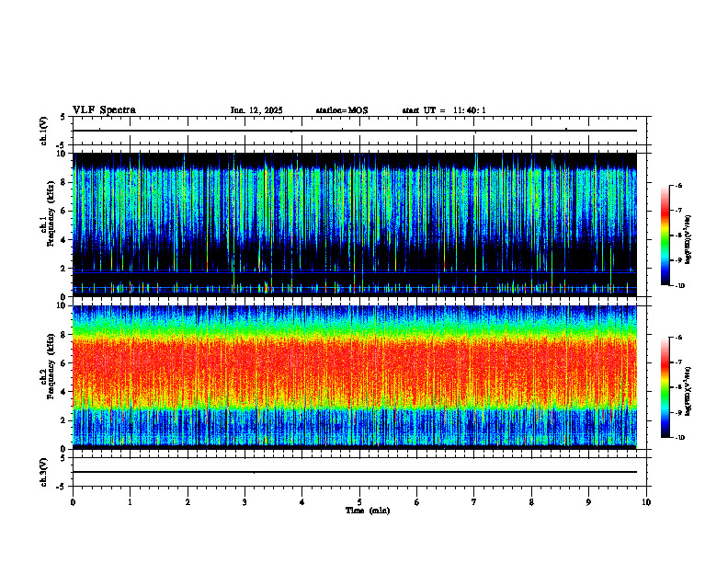Click the "ch.1(V)" axis label
The image size is (728, 563).
click(x=44, y=131)
